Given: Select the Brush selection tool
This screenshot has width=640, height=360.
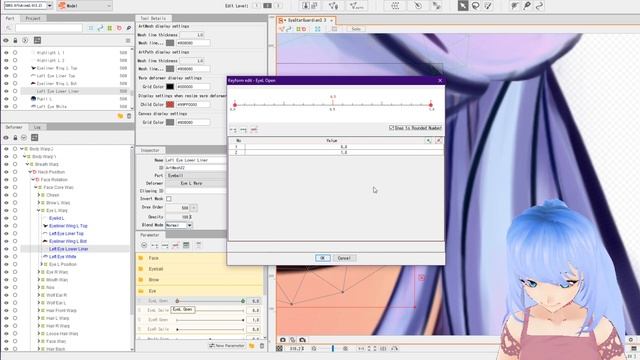Looking at the screenshot, I should (x=488, y=6).
